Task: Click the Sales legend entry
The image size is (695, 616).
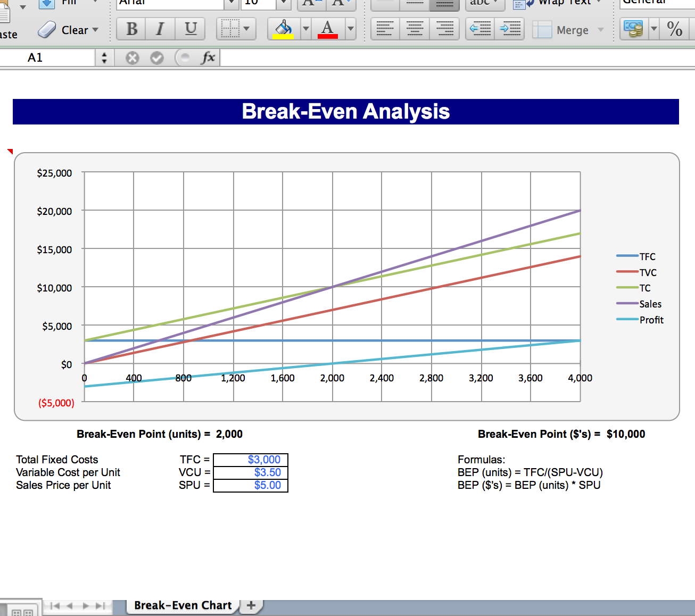Action: (639, 304)
